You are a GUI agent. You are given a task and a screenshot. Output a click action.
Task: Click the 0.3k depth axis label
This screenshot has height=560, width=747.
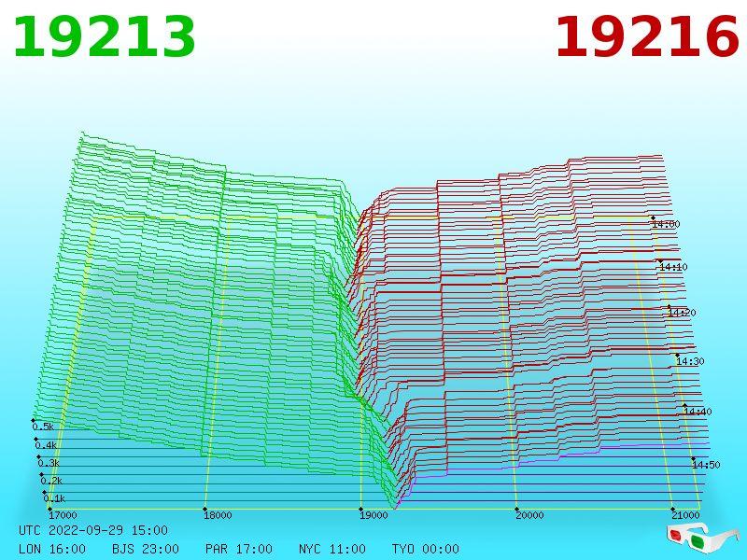[x=49, y=463]
